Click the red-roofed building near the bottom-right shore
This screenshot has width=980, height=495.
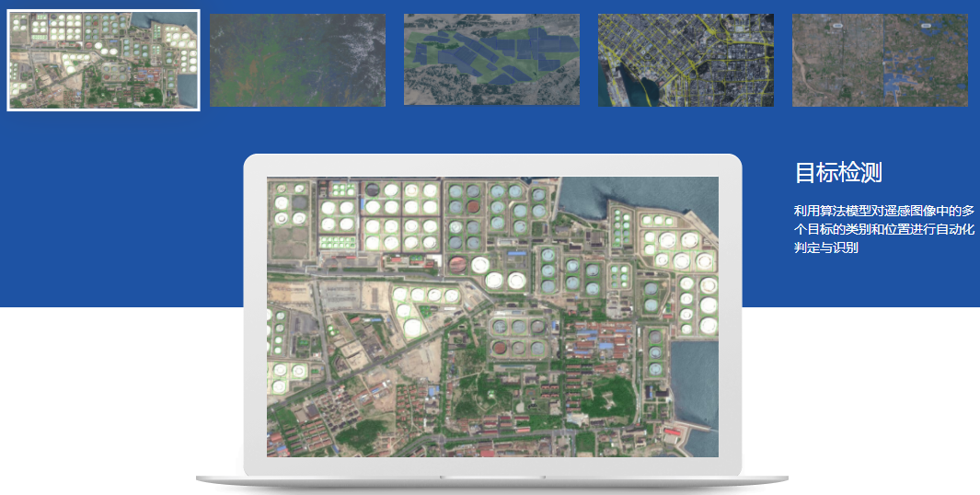click(672, 432)
